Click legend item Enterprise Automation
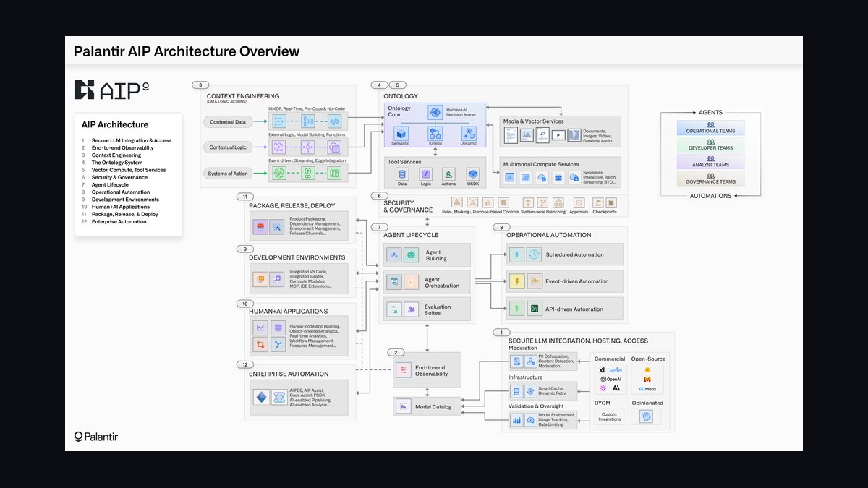The image size is (868, 488). [x=119, y=221]
